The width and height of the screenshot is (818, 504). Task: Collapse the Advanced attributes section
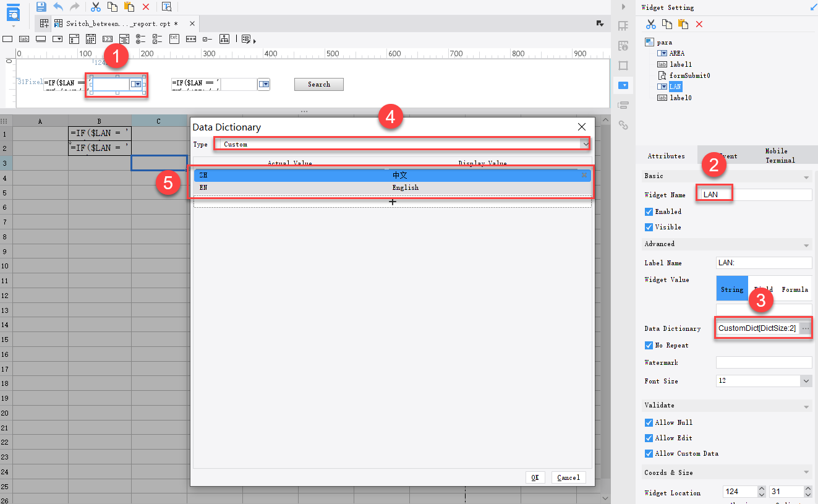pos(806,244)
